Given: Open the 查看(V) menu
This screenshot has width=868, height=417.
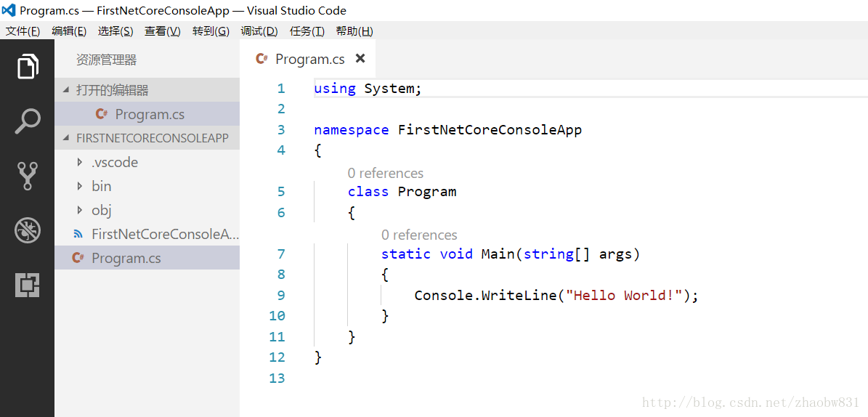Looking at the screenshot, I should 163,31.
